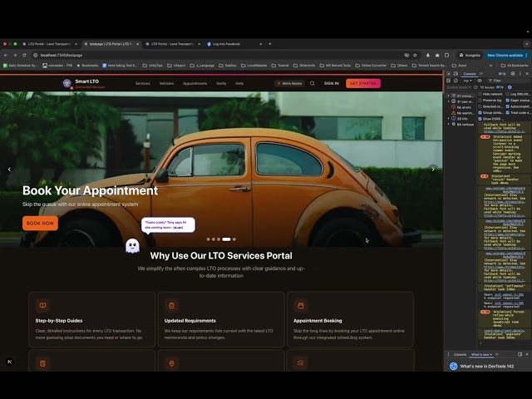Go to previous carousel slide
The image size is (532, 399).
click(x=9, y=169)
